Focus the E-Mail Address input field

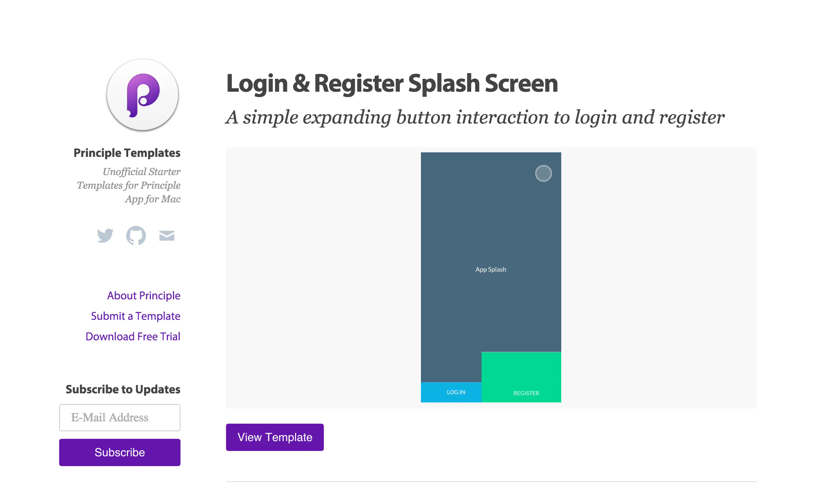coord(120,418)
